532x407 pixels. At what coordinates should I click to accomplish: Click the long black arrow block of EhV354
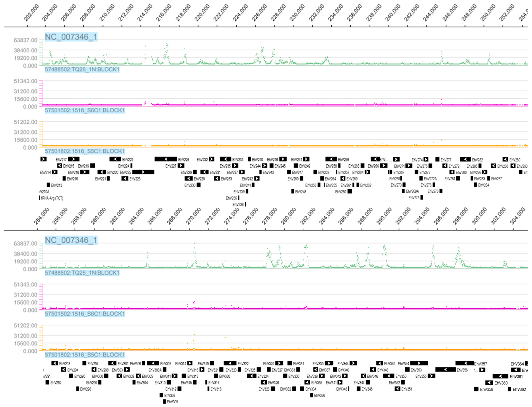pyautogui.click(x=419, y=363)
